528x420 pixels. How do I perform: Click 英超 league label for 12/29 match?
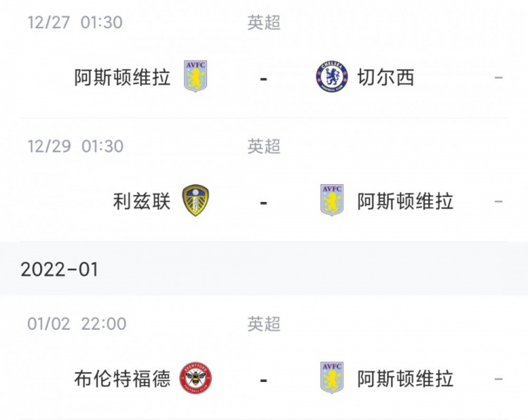tap(264, 146)
